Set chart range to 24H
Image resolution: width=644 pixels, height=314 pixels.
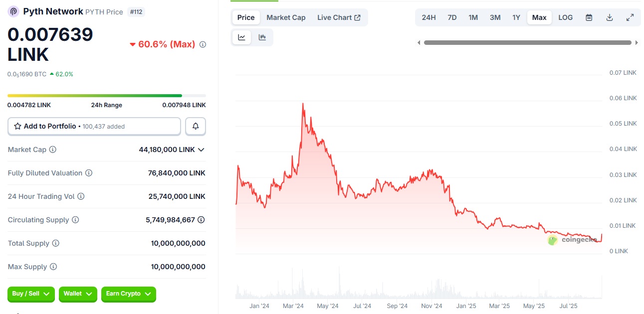coord(429,17)
